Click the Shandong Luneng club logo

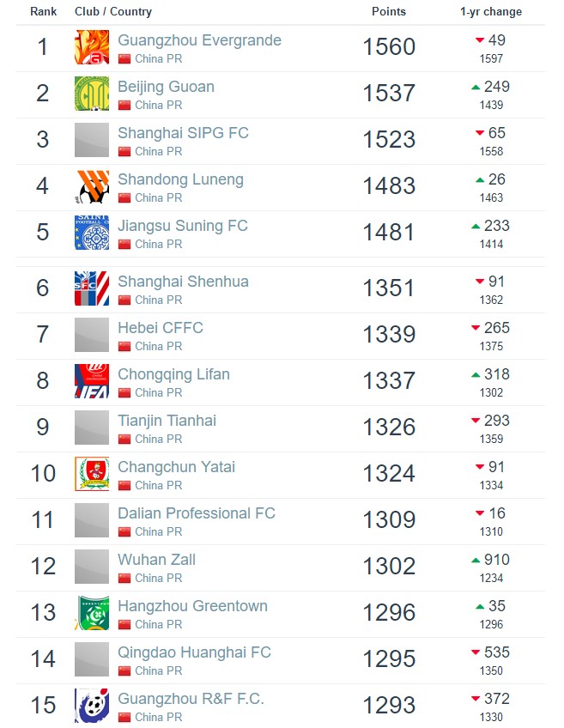(x=92, y=186)
